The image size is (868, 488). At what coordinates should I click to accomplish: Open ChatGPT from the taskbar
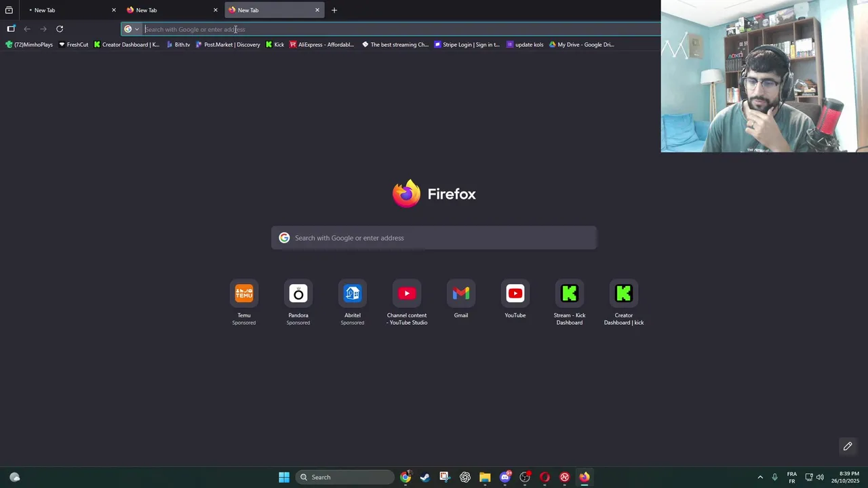[x=465, y=477]
